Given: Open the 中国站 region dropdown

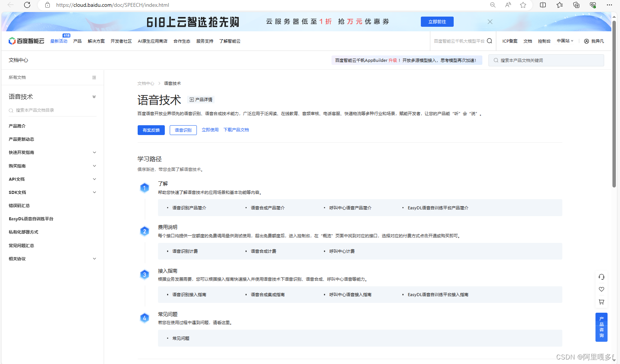Looking at the screenshot, I should click(x=565, y=41).
